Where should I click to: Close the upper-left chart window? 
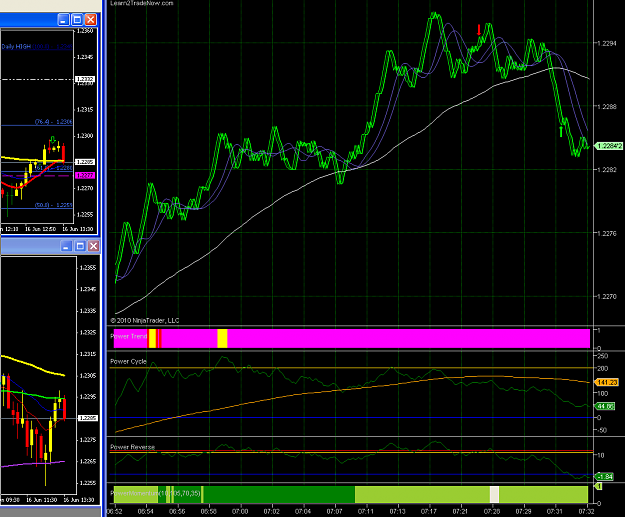91,19
